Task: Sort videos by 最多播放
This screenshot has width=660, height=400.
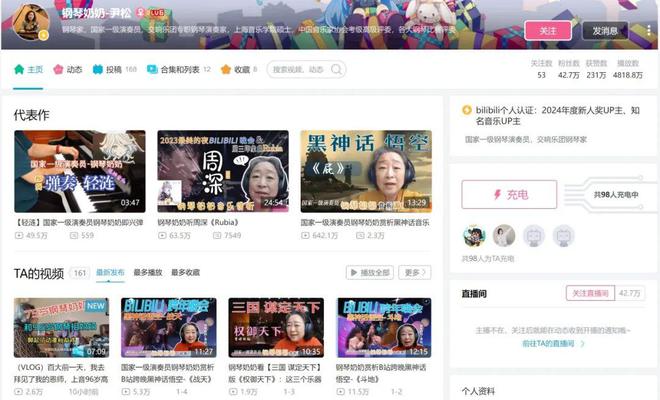Action: [x=148, y=272]
